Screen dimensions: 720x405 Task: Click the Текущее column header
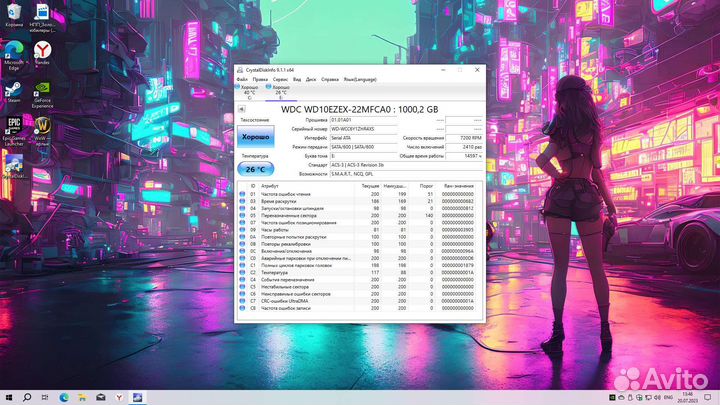370,186
